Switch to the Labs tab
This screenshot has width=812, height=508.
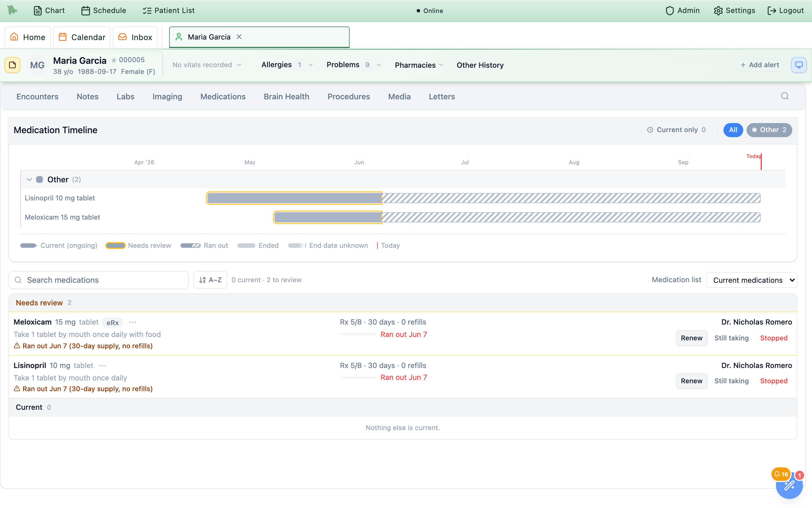[x=125, y=97]
